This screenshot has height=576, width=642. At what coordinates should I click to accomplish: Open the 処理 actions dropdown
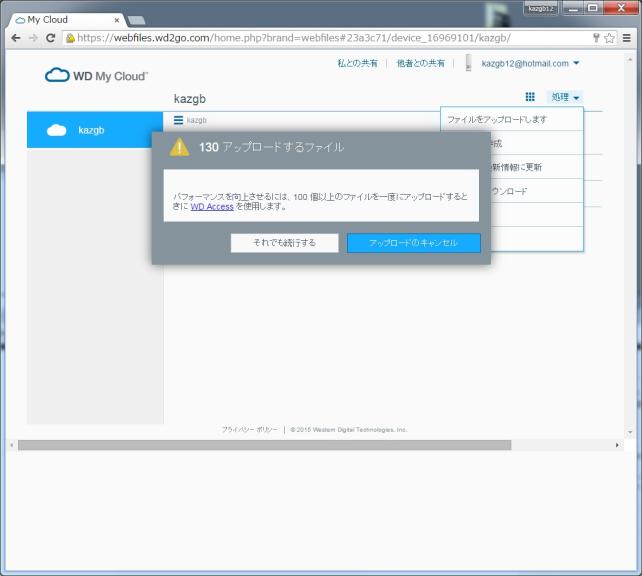(x=565, y=97)
